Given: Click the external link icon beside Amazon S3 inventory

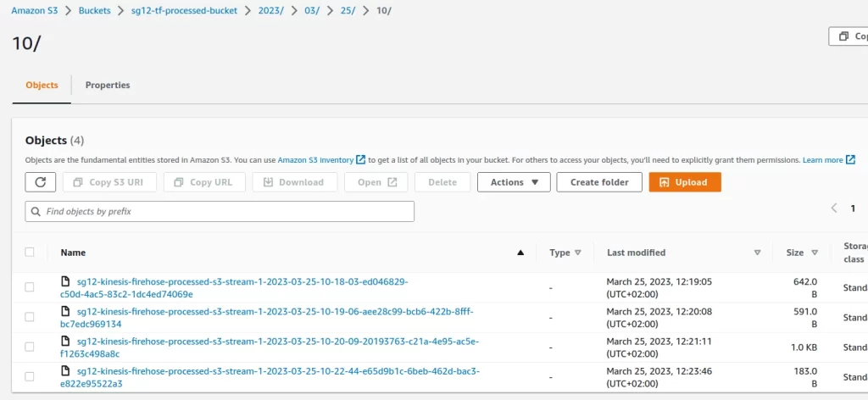Looking at the screenshot, I should [x=360, y=160].
